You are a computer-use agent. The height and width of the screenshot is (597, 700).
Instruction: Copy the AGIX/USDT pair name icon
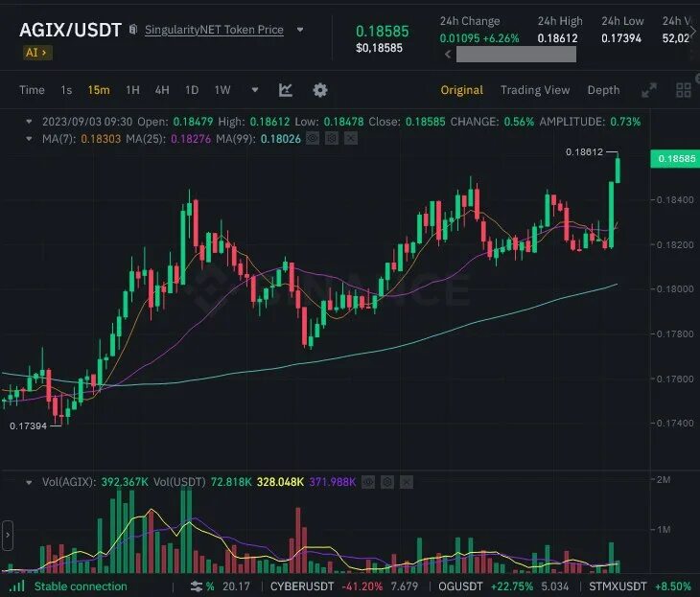pyautogui.click(x=133, y=30)
